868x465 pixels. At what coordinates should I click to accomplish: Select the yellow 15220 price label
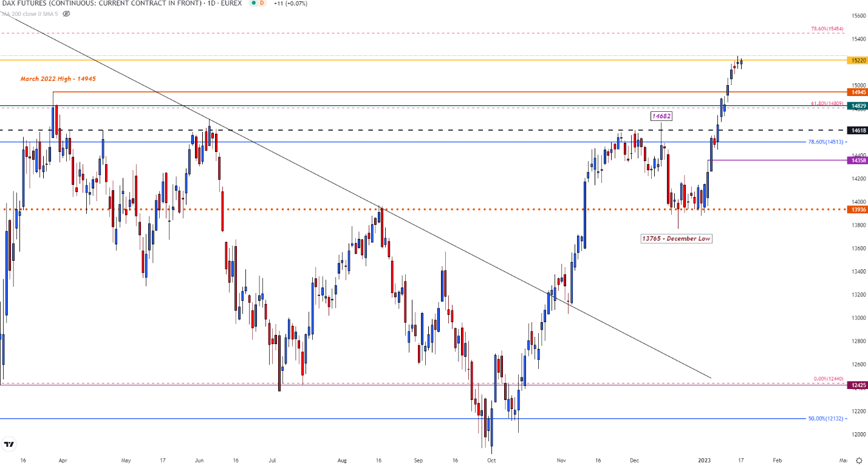[858, 60]
